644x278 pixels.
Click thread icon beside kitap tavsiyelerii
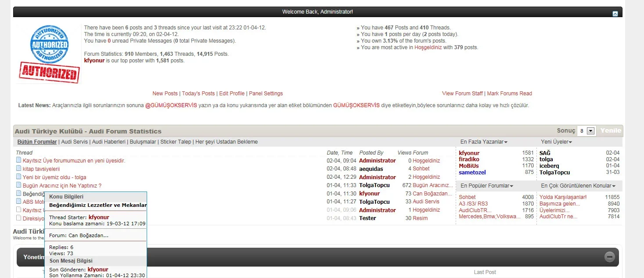click(x=18, y=169)
